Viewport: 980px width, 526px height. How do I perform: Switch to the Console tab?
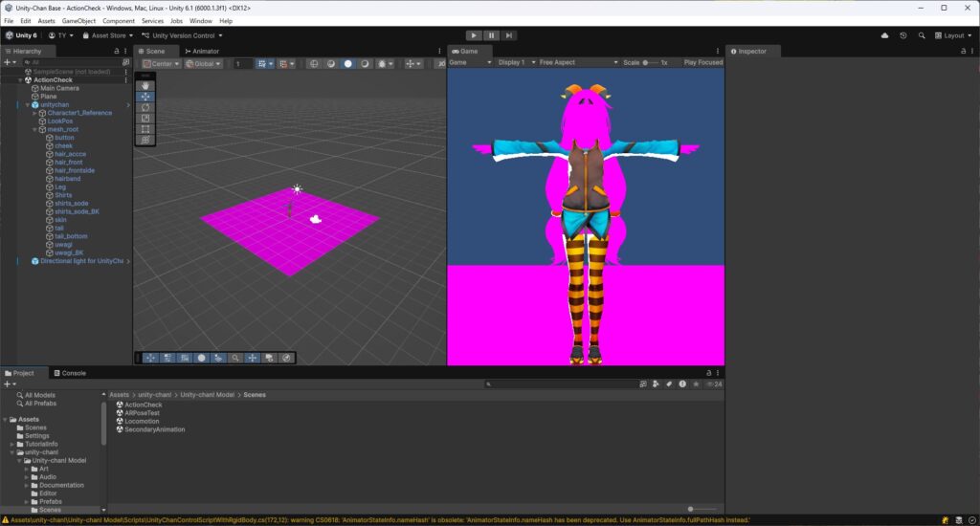73,373
